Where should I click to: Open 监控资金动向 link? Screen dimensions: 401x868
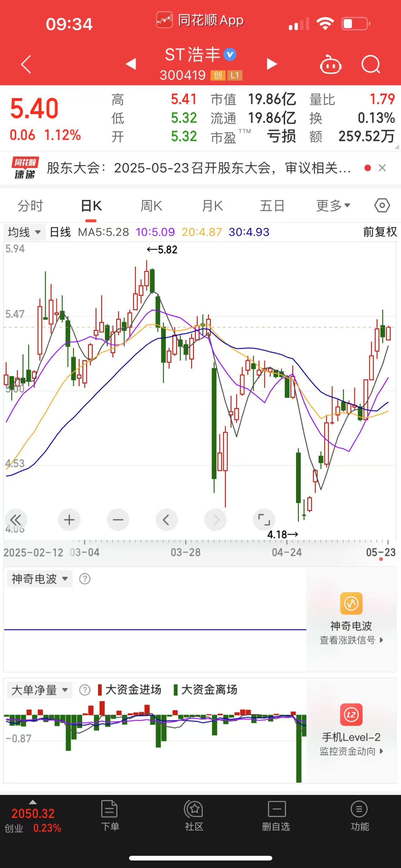(x=351, y=751)
